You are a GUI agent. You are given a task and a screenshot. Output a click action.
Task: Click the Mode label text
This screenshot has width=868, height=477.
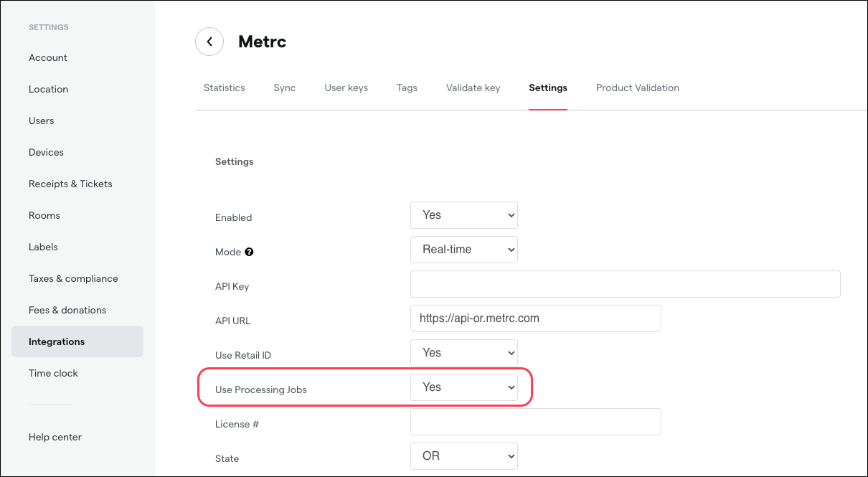(228, 252)
